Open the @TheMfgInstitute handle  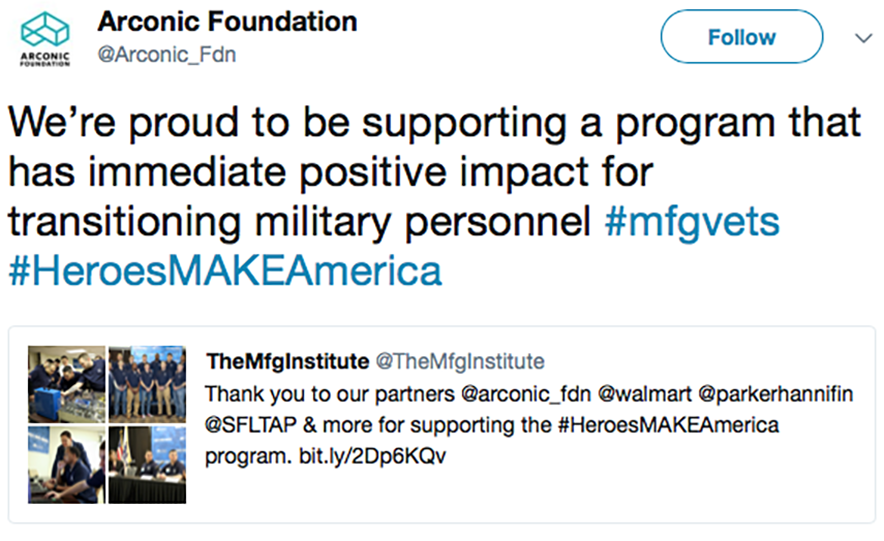460,361
